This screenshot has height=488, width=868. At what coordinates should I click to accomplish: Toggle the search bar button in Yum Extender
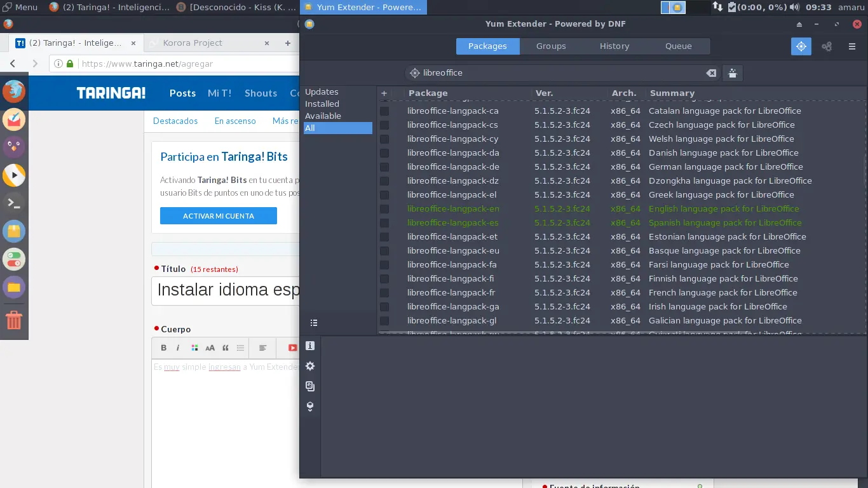click(801, 46)
